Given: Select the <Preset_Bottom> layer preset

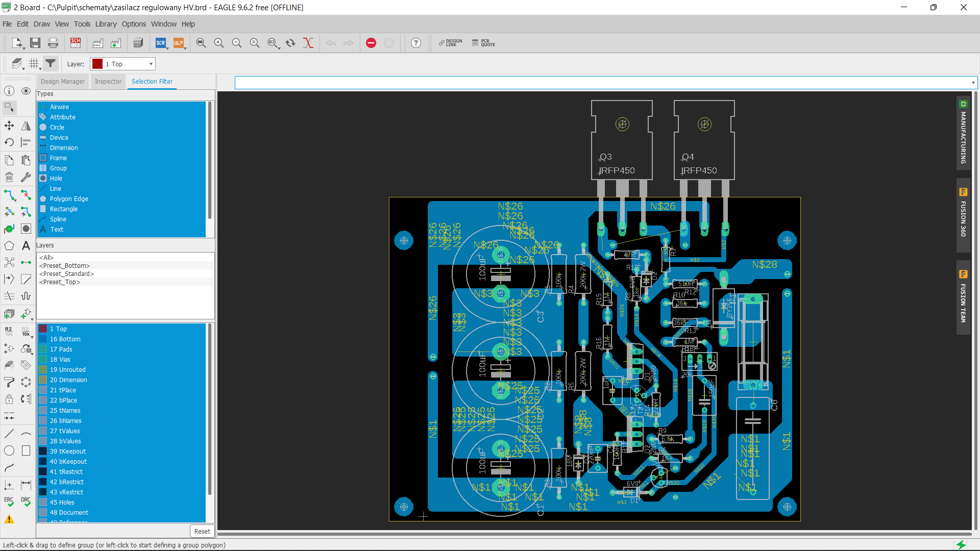Looking at the screenshot, I should pyautogui.click(x=126, y=266).
